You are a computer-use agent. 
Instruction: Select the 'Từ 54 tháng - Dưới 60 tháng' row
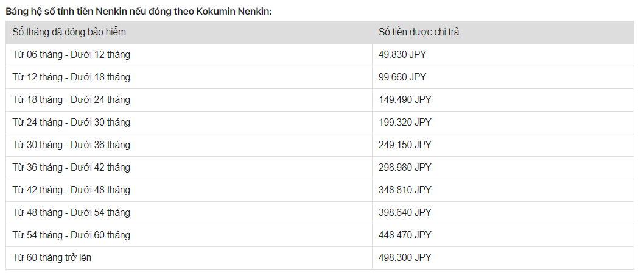tap(320, 235)
